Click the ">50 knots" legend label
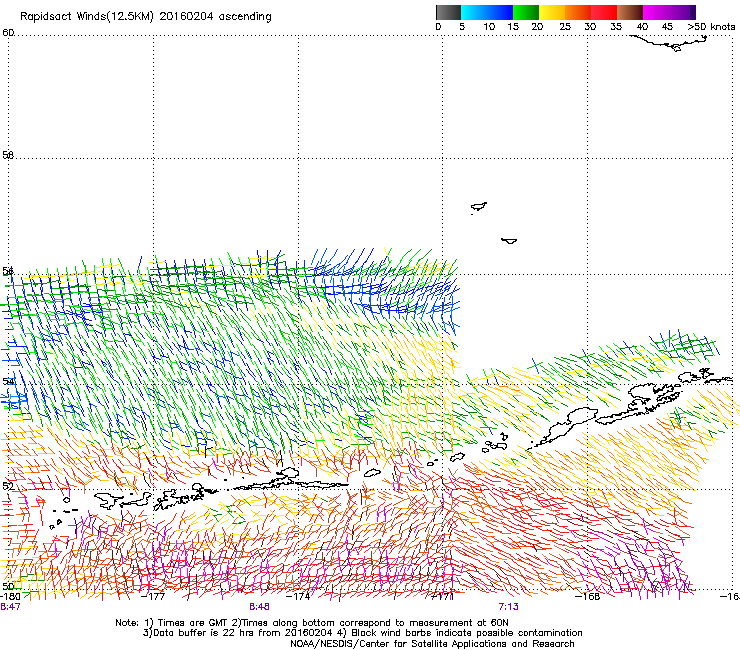Screen dimensions: 740x650 pyautogui.click(x=711, y=26)
